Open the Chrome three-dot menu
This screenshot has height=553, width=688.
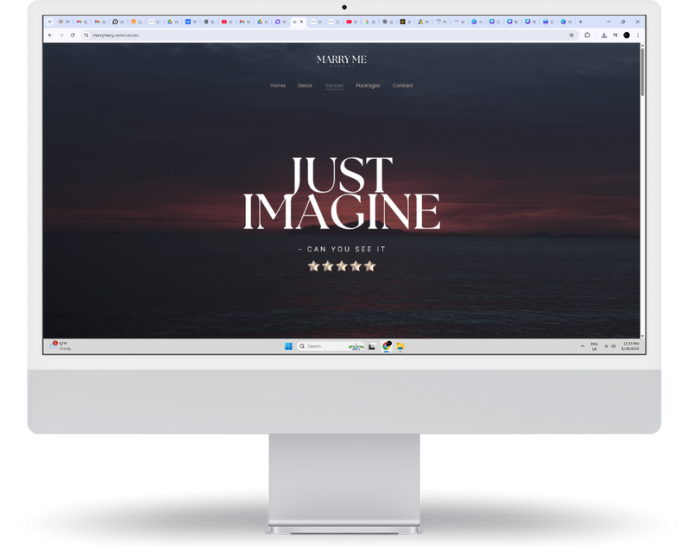coord(638,35)
